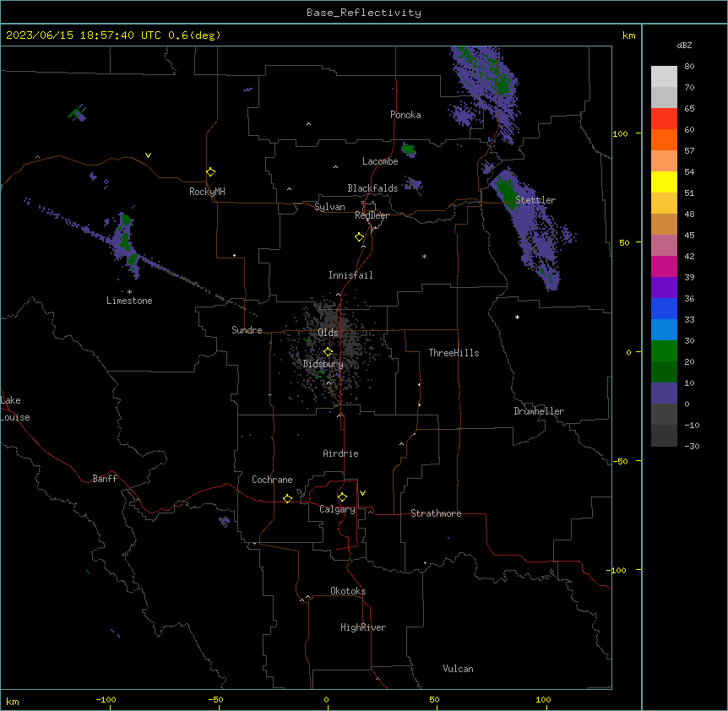Select the yellow diamond marker below Cochrane
This screenshot has width=728, height=711.
287,498
